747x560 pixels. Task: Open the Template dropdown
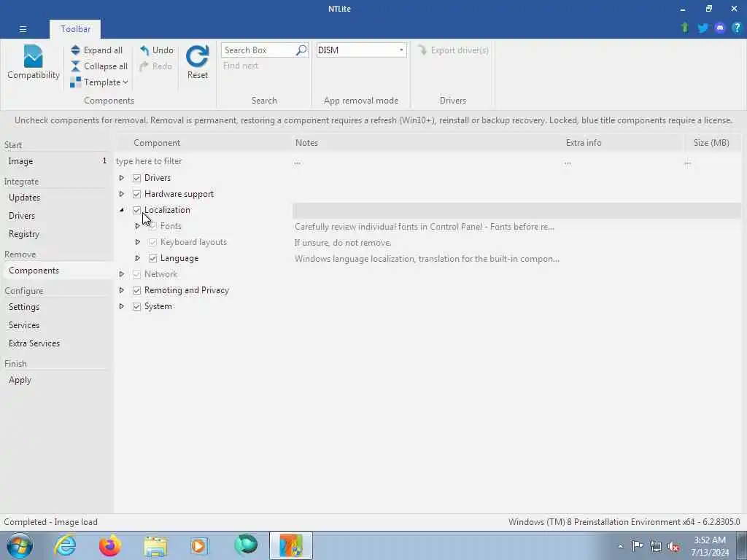(x=99, y=82)
